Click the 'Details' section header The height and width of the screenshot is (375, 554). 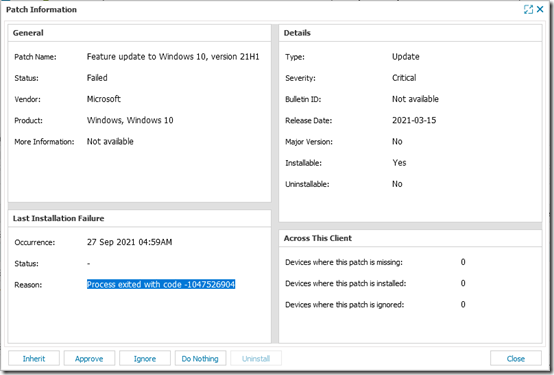297,33
